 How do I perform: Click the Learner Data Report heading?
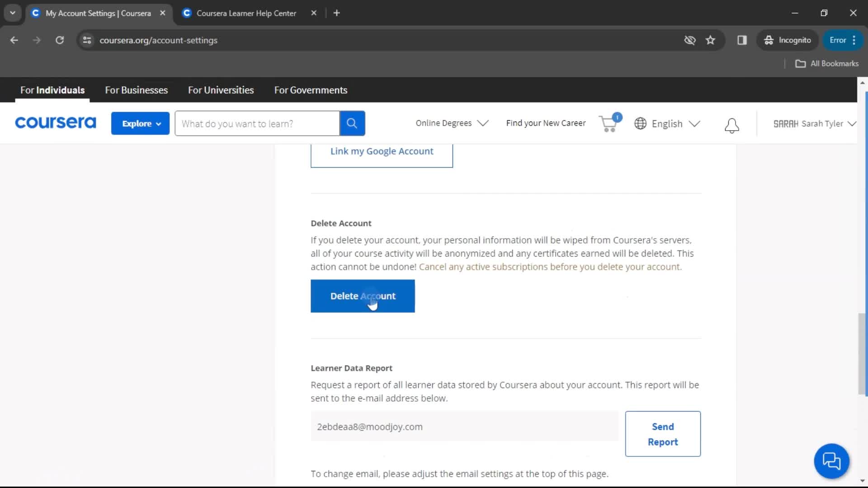(351, 368)
